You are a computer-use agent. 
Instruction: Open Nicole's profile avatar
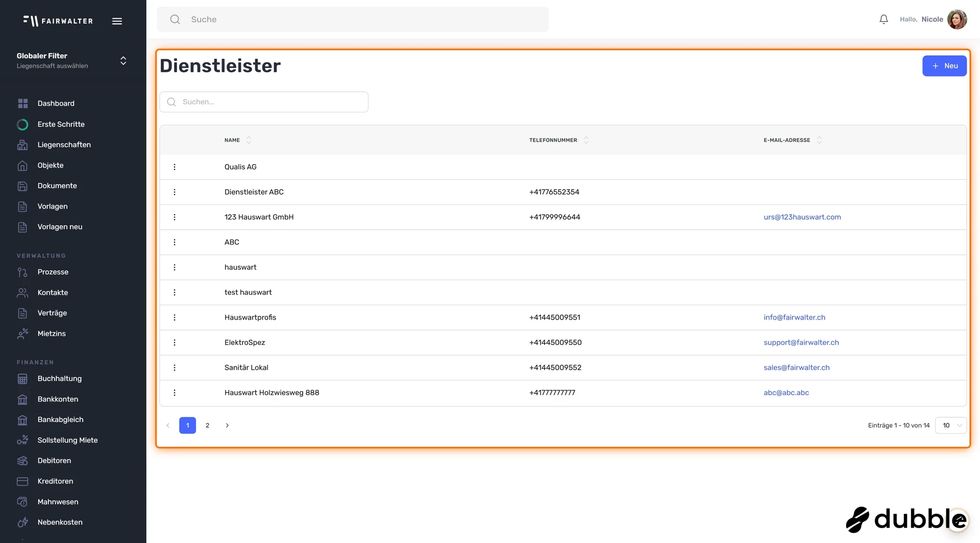(957, 20)
